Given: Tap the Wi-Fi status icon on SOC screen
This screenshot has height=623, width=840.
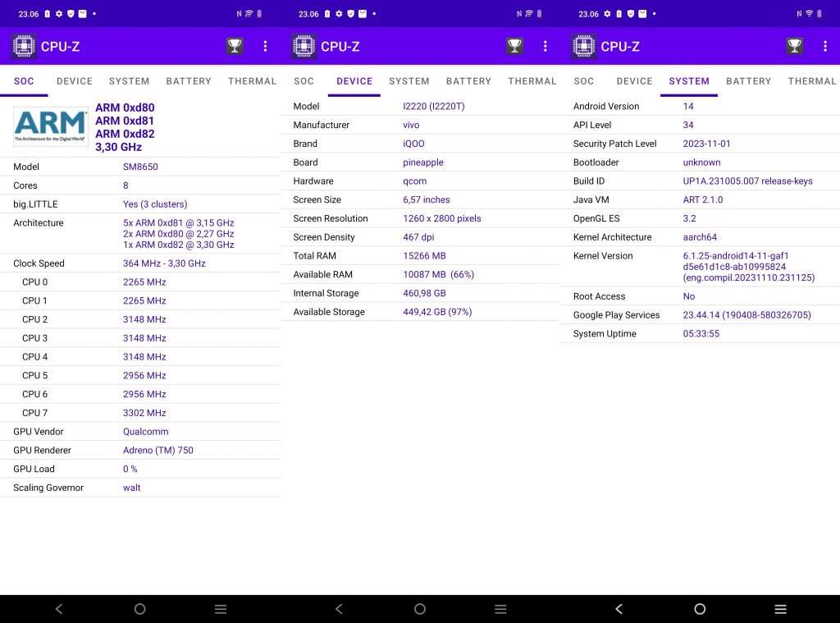Looking at the screenshot, I should tap(249, 14).
